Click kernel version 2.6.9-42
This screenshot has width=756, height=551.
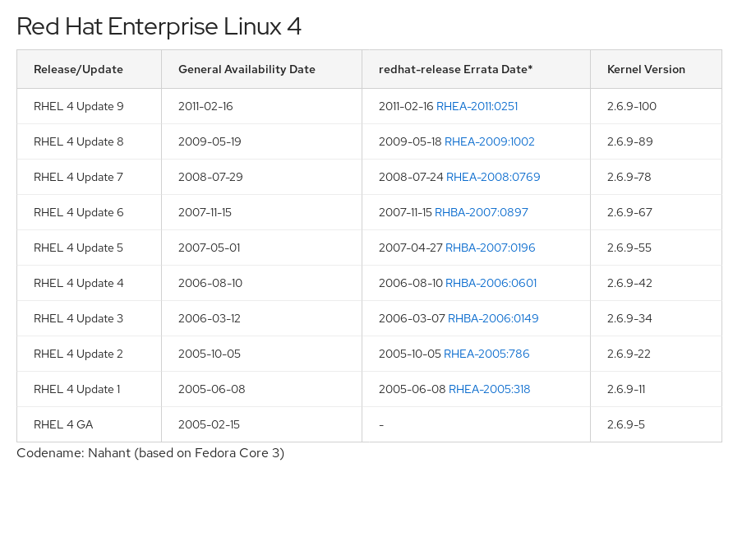[629, 283]
